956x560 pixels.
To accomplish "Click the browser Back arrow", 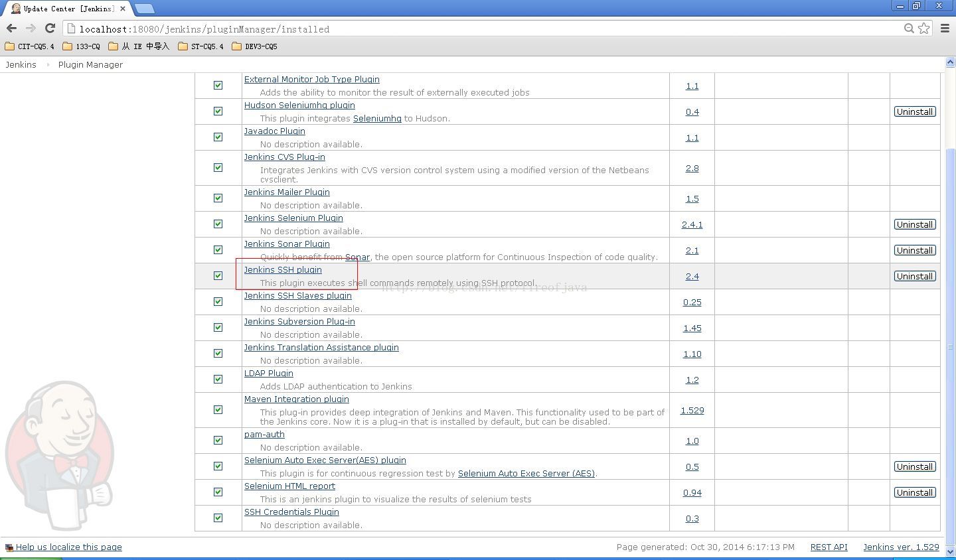I will [11, 29].
